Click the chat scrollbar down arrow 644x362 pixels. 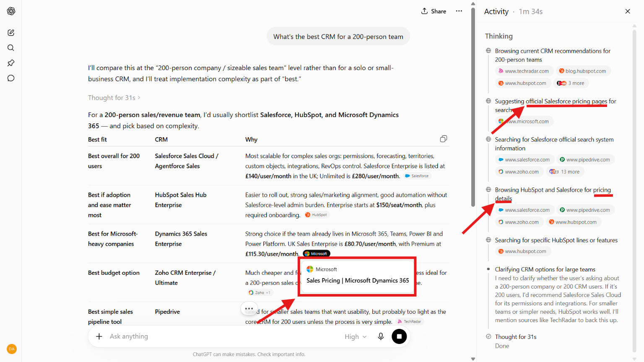click(x=473, y=359)
